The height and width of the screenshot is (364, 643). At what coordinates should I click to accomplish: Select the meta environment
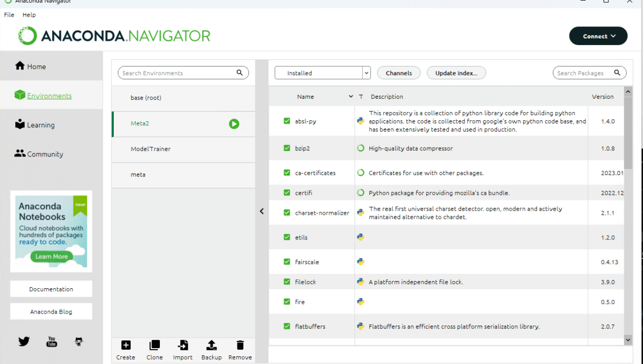tap(184, 175)
